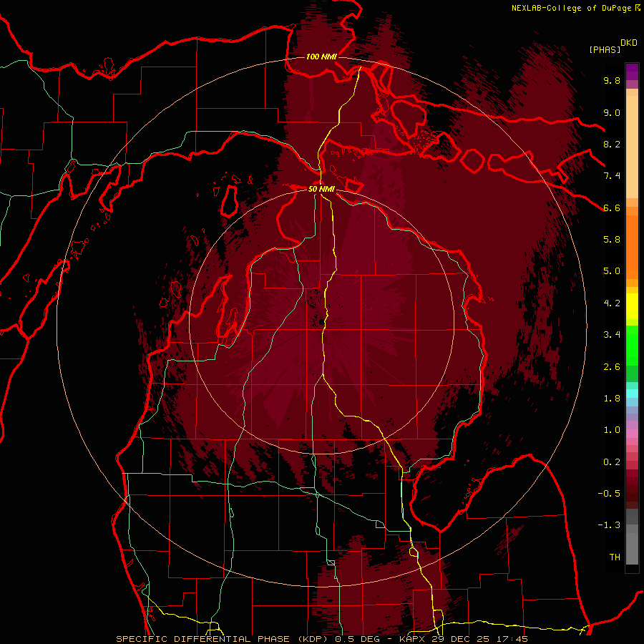Click the 6.6 scale value
This screenshot has height=644, width=644.
click(x=612, y=208)
